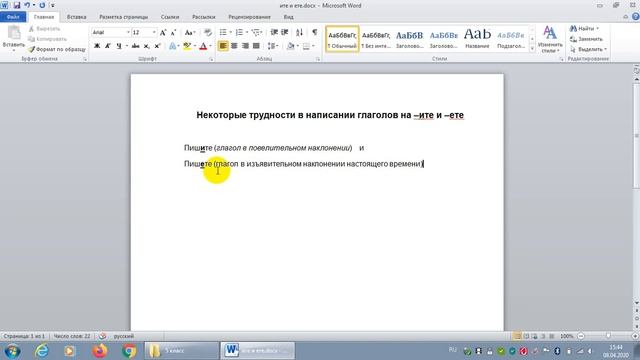Screen dimensions: 640x360
Task: Apply the Обычный style
Action: pyautogui.click(x=342, y=39)
